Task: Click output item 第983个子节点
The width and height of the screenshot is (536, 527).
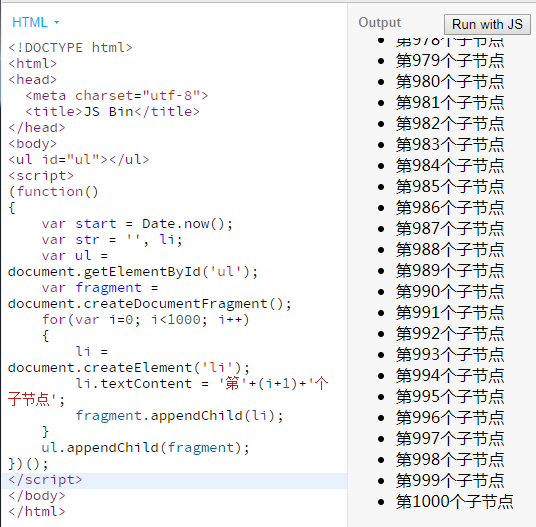Action: tap(450, 145)
